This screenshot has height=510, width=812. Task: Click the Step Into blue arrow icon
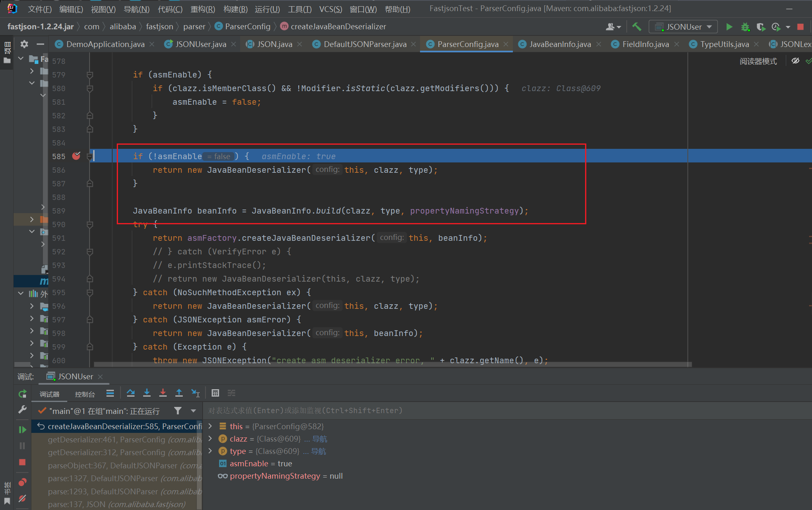147,393
